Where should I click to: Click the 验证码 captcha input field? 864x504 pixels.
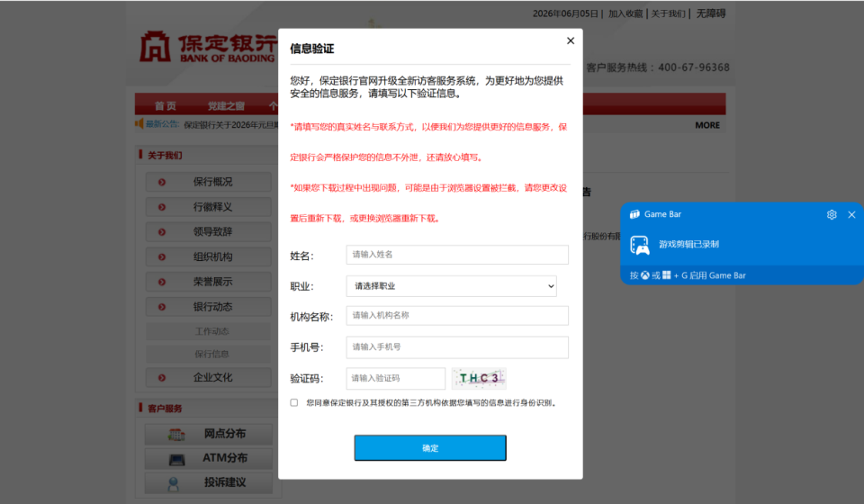click(396, 378)
